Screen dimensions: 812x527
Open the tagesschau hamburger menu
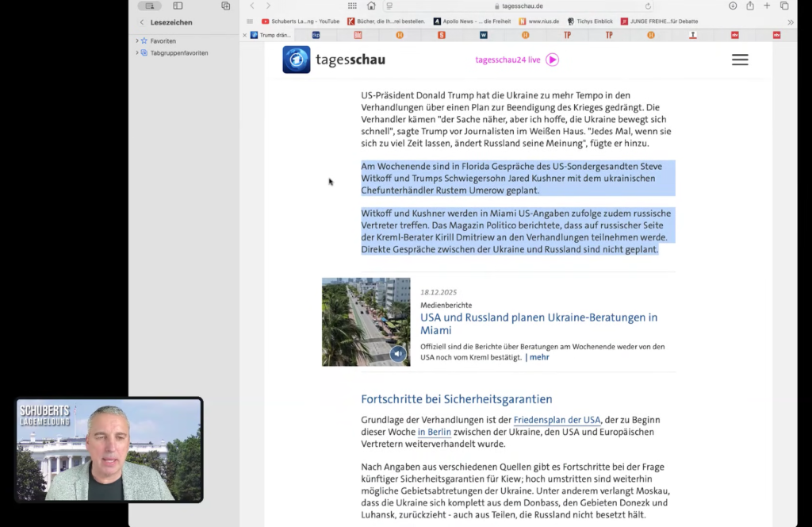(x=739, y=60)
